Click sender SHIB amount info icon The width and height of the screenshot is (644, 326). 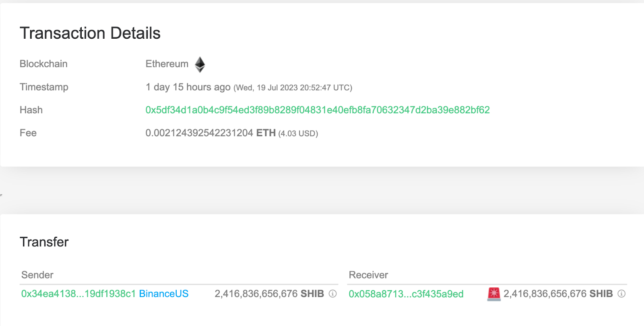(332, 294)
